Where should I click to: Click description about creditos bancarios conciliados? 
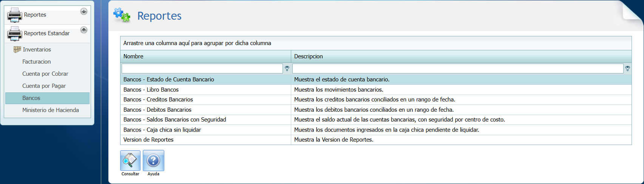[x=375, y=100]
